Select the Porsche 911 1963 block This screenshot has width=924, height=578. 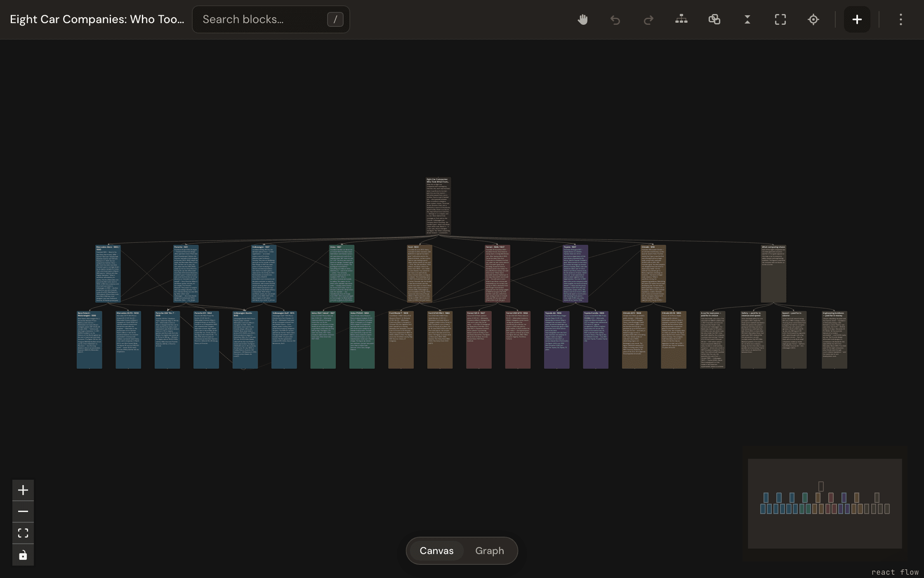coord(206,340)
